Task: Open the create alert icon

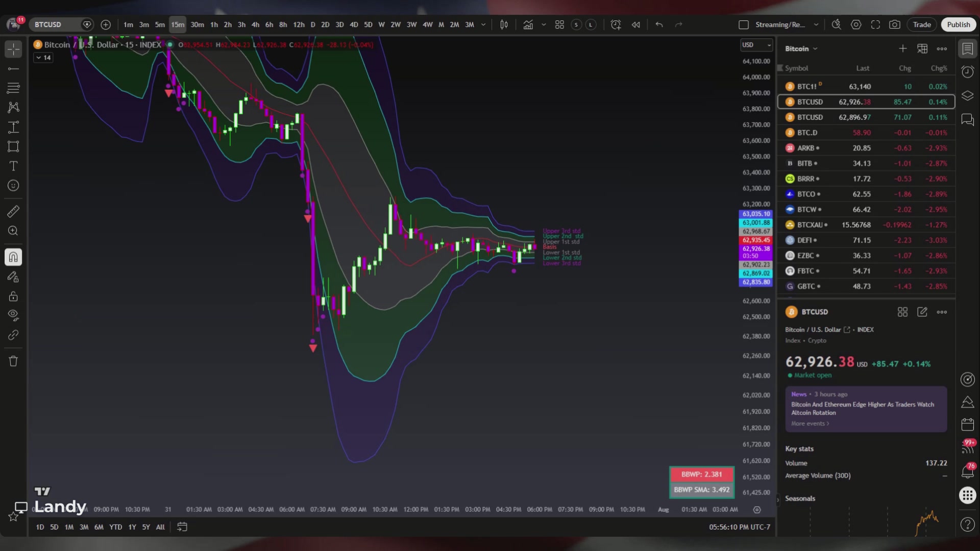Action: point(616,24)
